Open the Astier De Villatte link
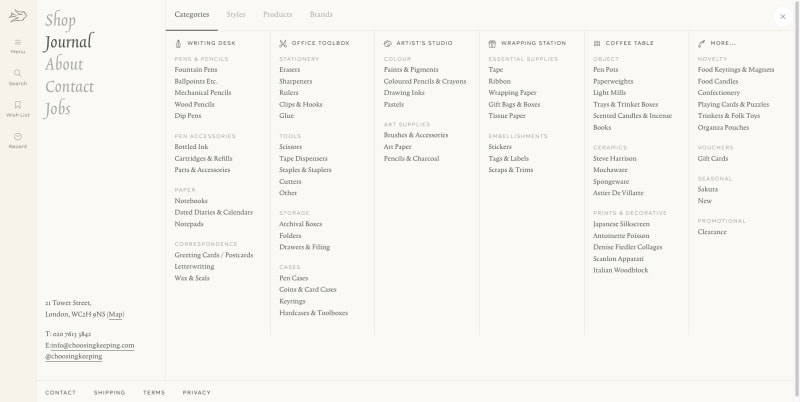Screen dimensions: 800x402 tap(618, 193)
